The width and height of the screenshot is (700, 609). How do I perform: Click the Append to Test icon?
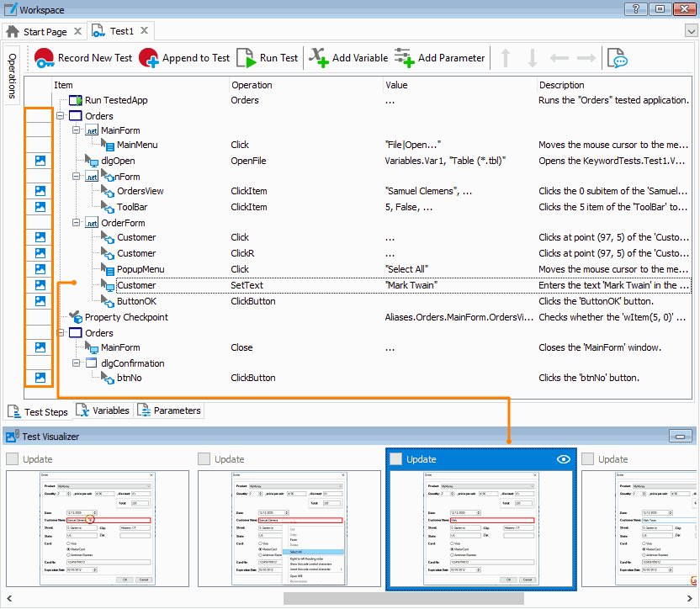pyautogui.click(x=149, y=58)
